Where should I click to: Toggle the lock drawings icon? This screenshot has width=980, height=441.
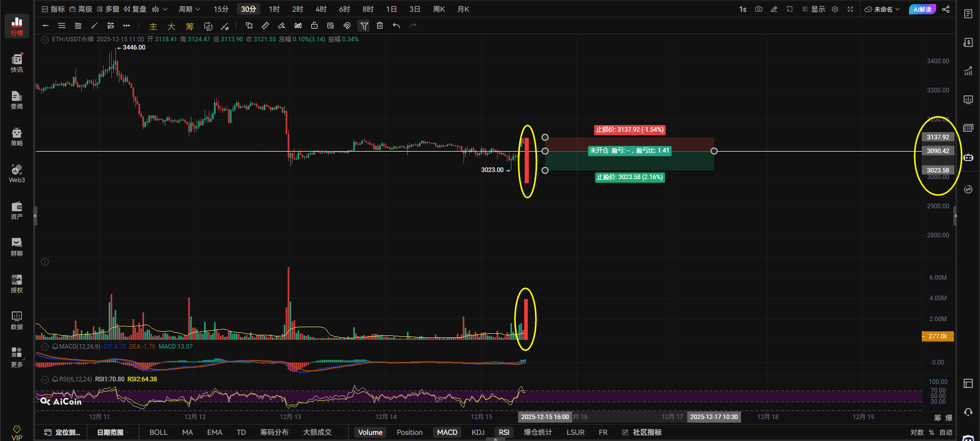314,26
